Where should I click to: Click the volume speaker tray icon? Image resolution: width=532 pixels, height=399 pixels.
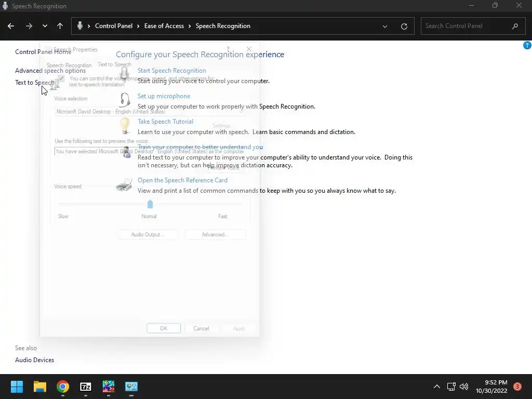point(464,387)
